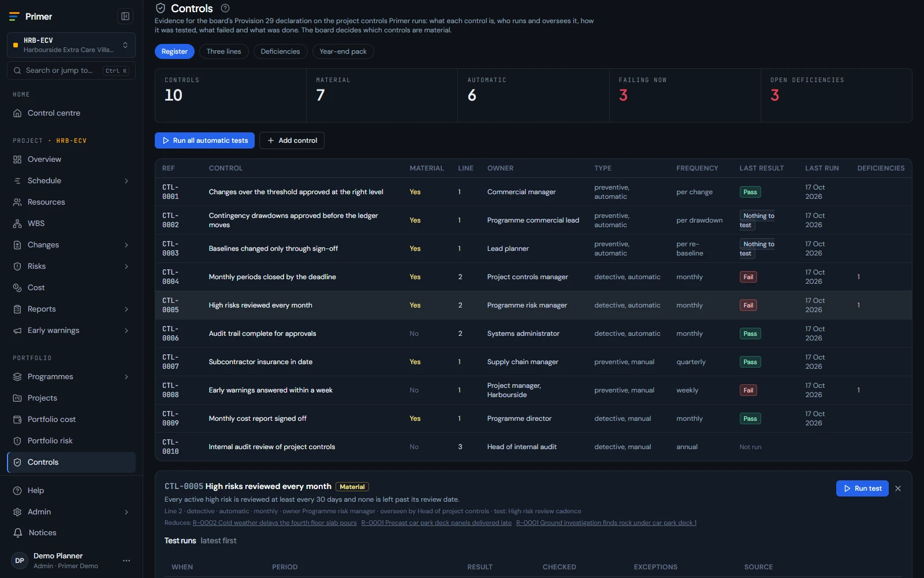The height and width of the screenshot is (578, 924).
Task: Open Help from sidebar
Action: point(71,491)
